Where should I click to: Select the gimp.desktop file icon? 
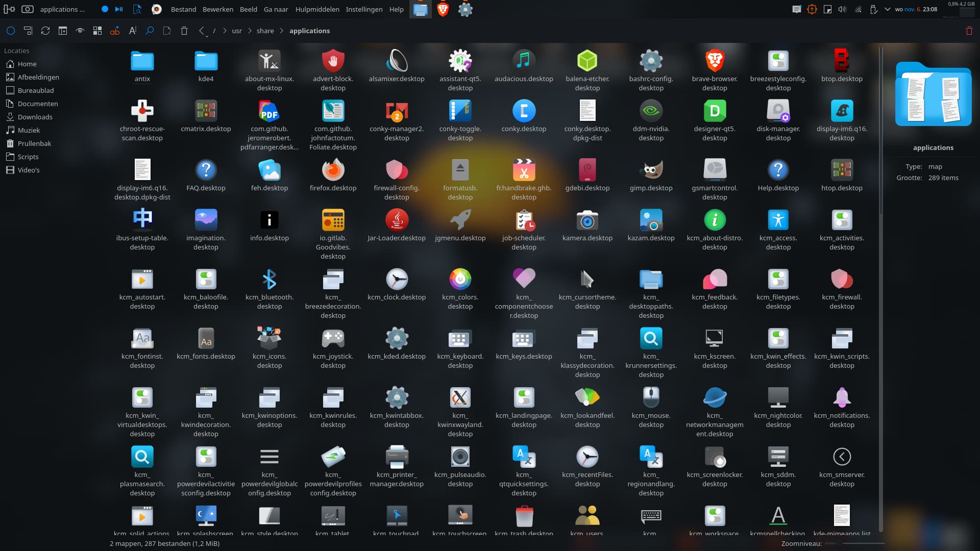[651, 170]
